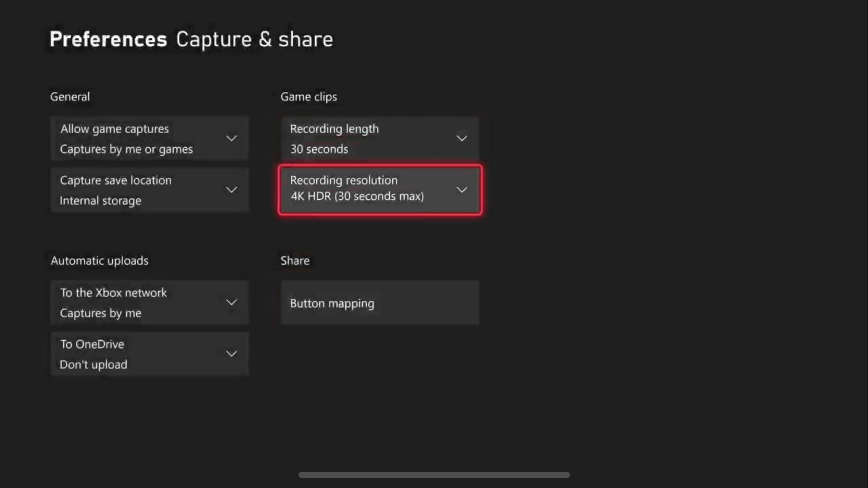Click the Capture save location chevron arrow
868x488 pixels.
point(231,189)
